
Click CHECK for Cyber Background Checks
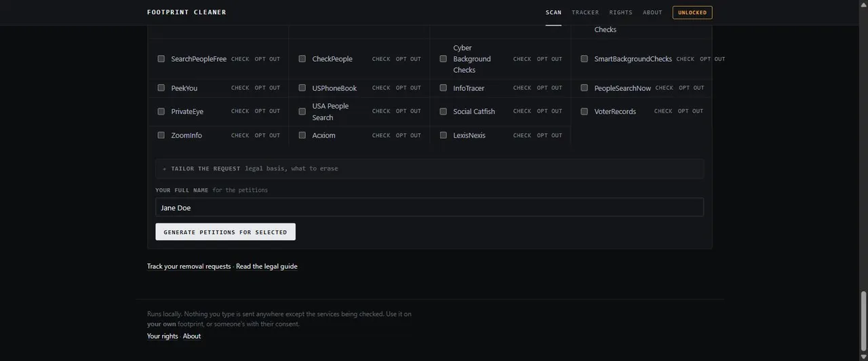[522, 59]
